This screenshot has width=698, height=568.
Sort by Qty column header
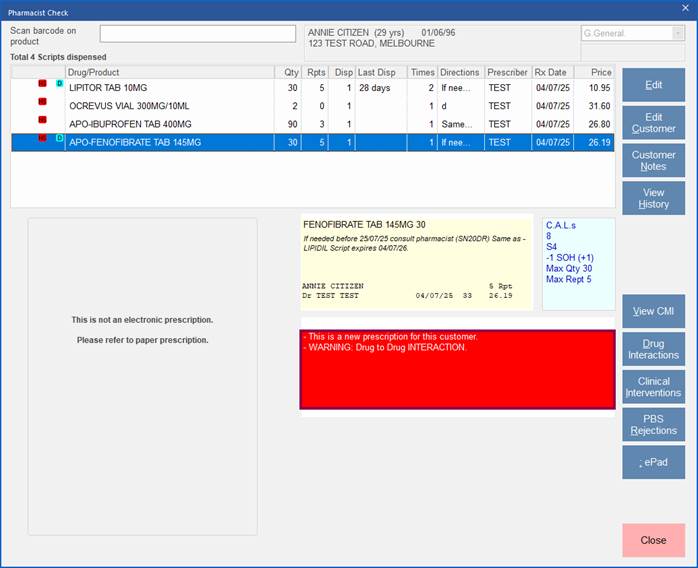click(x=288, y=72)
